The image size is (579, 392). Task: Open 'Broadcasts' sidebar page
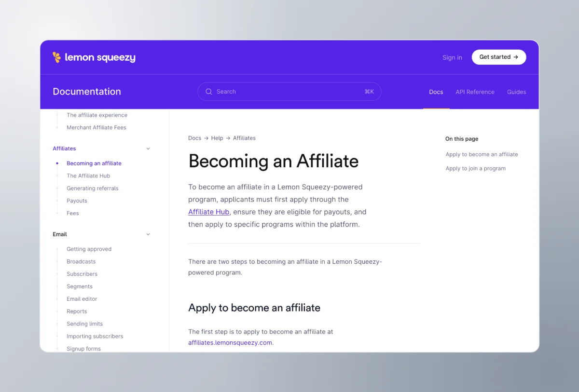(x=81, y=262)
